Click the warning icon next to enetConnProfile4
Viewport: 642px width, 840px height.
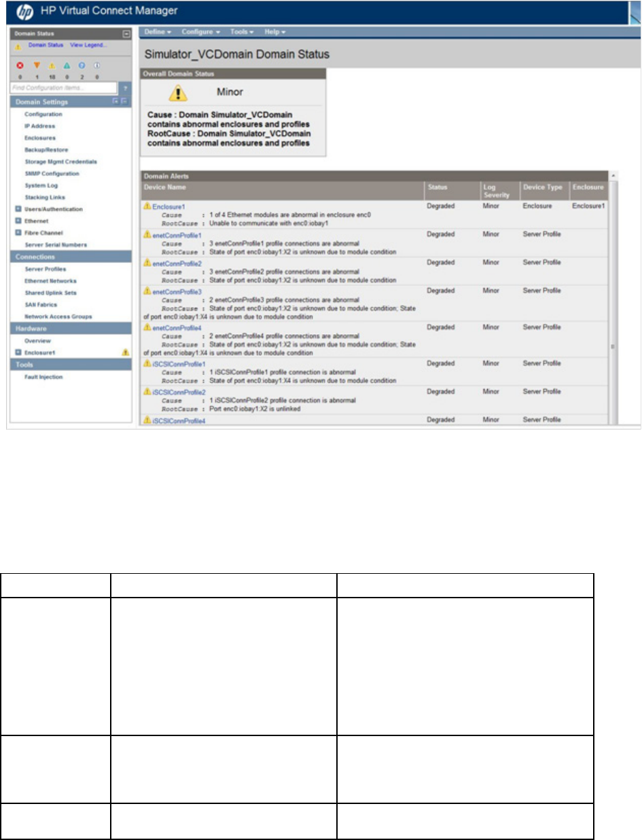pyautogui.click(x=147, y=327)
